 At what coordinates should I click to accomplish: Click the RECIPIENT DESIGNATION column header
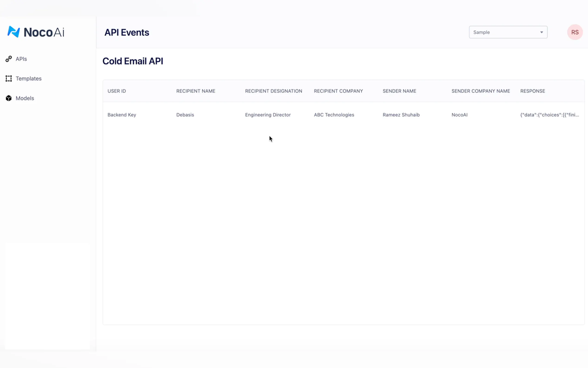[x=273, y=91]
